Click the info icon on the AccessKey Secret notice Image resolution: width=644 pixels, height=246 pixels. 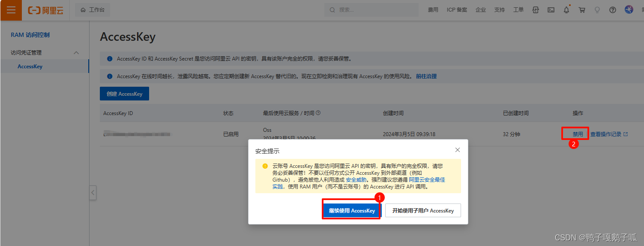[x=110, y=58]
